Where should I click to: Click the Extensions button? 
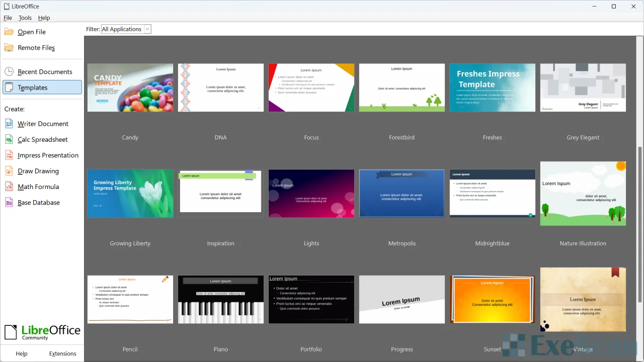point(63,353)
